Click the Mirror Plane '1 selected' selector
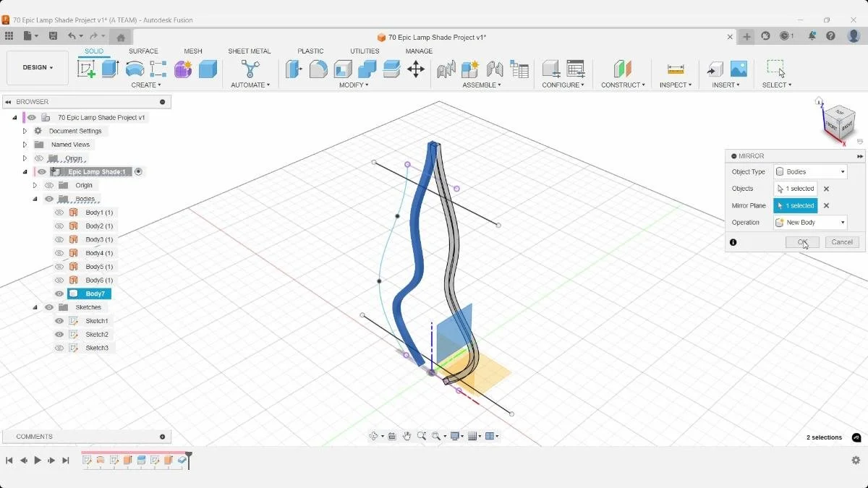 [796, 205]
